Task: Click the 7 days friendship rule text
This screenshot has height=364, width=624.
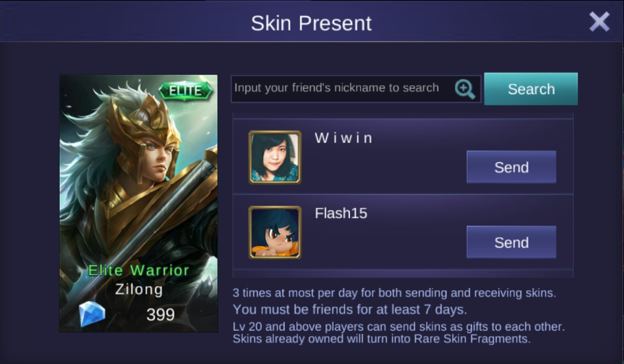Action: [x=350, y=309]
